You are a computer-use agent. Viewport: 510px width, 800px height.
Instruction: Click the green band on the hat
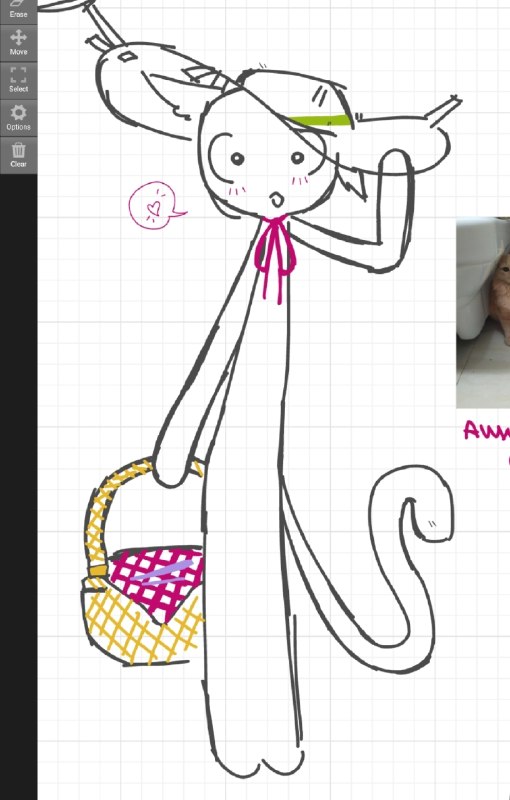[x=320, y=120]
